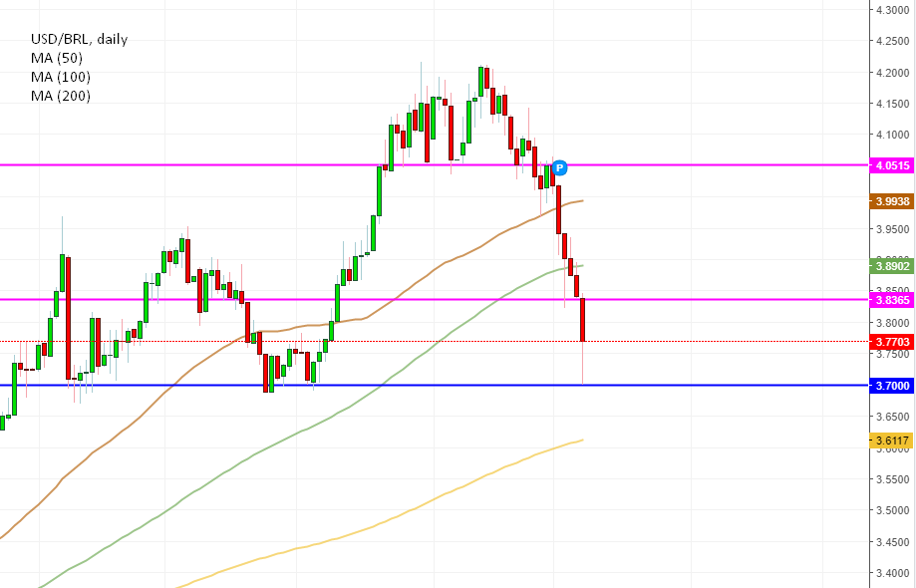Click the magenta 3.8365 price tag
Image resolution: width=916 pixels, height=588 pixels.
pyautogui.click(x=892, y=300)
